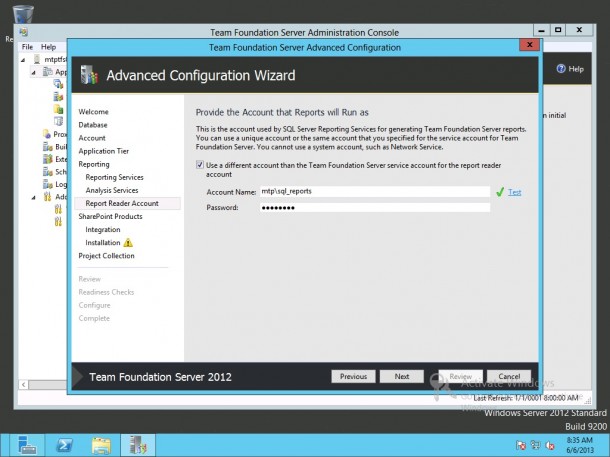610x457 pixels.
Task: Click the muted speaker tray icon
Action: [550, 445]
